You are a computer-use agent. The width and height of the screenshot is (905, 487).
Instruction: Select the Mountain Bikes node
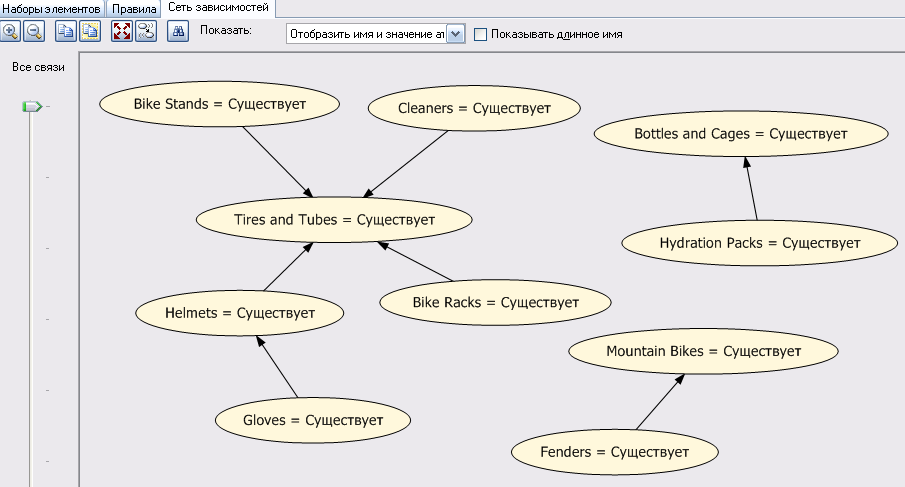click(x=704, y=351)
